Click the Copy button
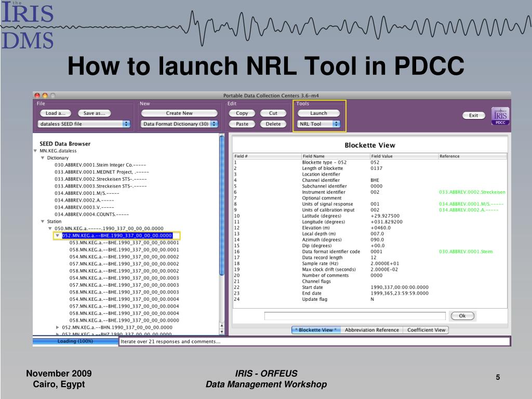The width and height of the screenshot is (532, 399). point(242,113)
